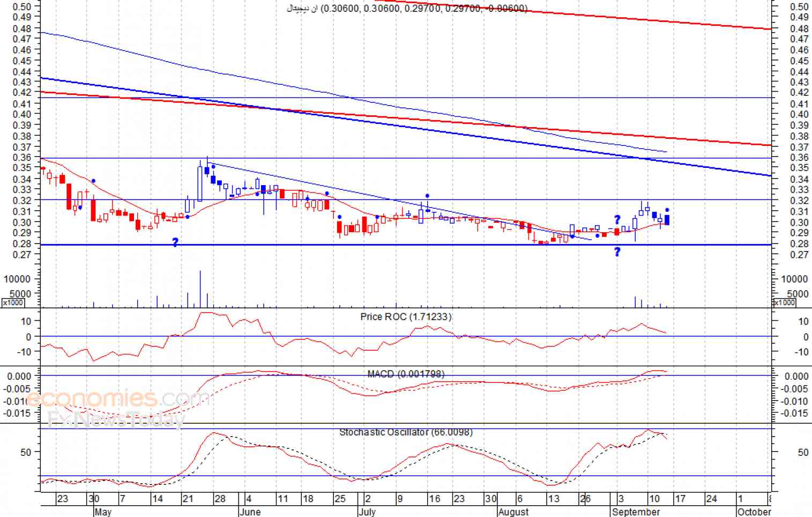Viewport: 812px width, 517px height.
Task: Click the right x1000 volume scale label
Action: tap(783, 302)
